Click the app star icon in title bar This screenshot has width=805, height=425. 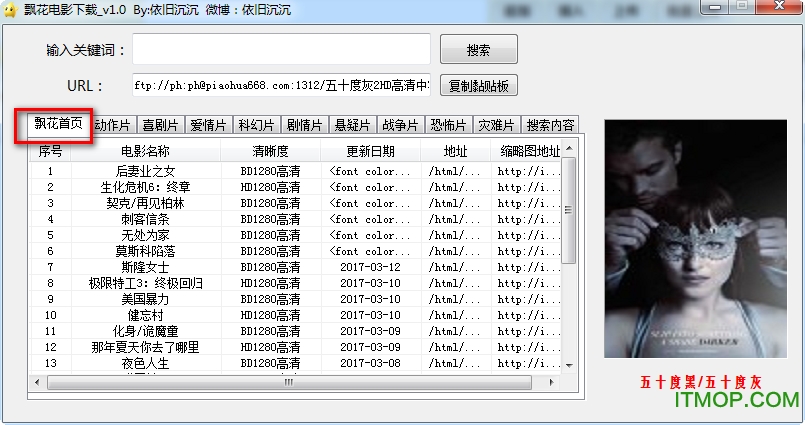10,10
